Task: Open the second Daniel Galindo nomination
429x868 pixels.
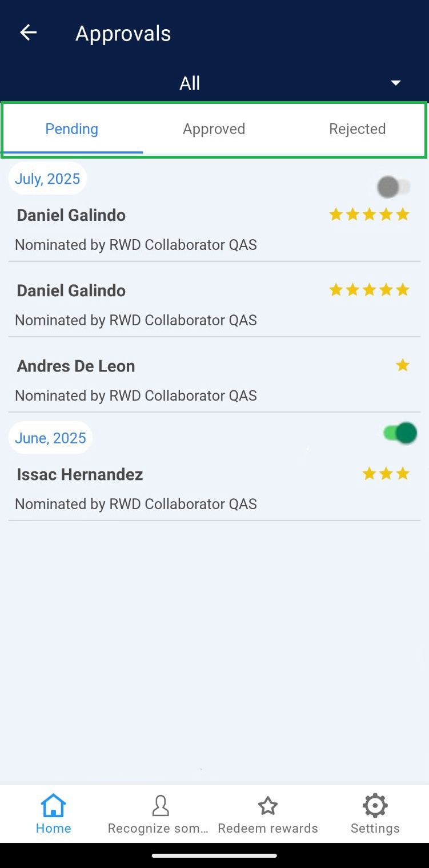Action: click(x=137, y=305)
